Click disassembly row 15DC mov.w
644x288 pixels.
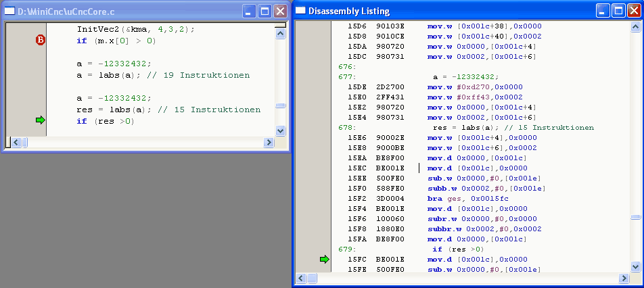(442, 57)
